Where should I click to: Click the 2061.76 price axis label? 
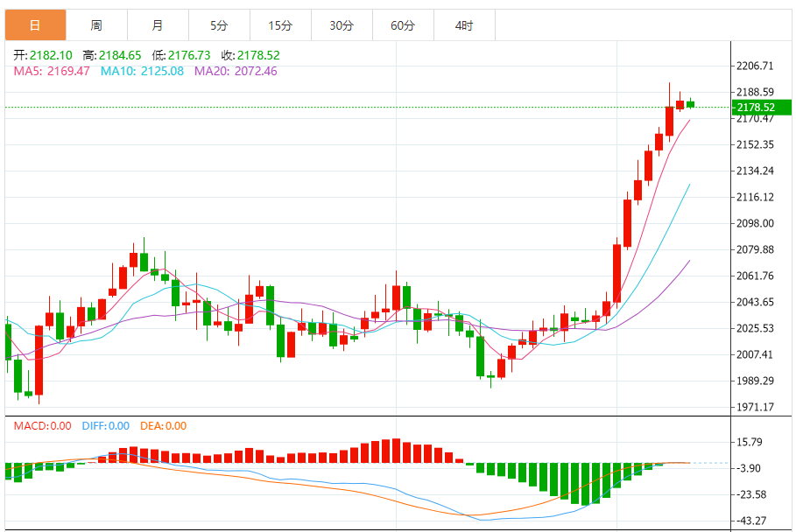pyautogui.click(x=755, y=276)
